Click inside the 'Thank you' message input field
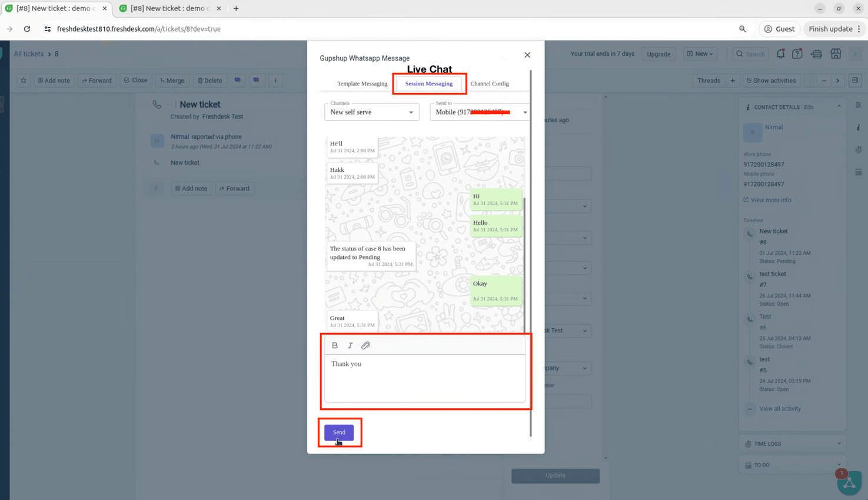The width and height of the screenshot is (868, 500). 425,376
